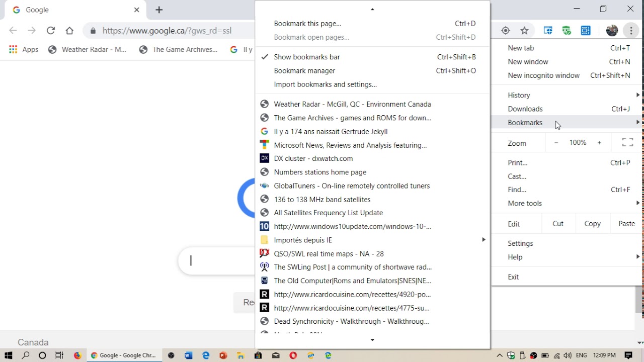Choose Cast... from the menu
The image size is (644, 362).
tap(568, 176)
